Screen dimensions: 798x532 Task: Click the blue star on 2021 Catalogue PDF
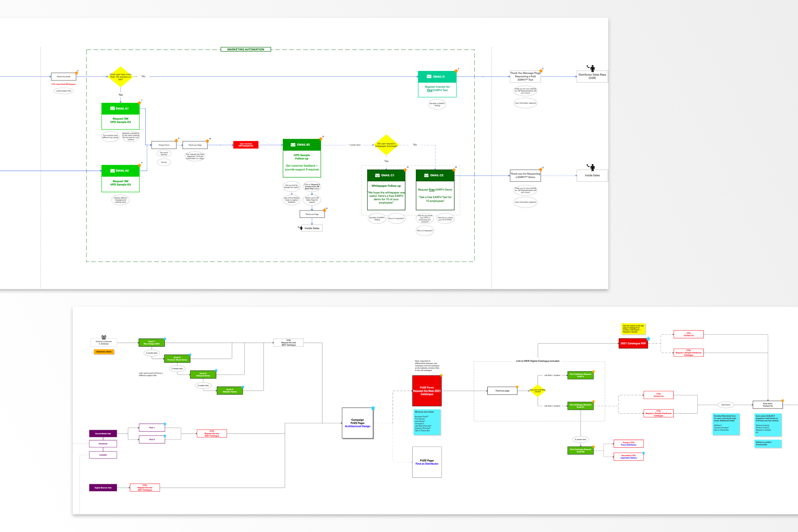pyautogui.click(x=648, y=339)
